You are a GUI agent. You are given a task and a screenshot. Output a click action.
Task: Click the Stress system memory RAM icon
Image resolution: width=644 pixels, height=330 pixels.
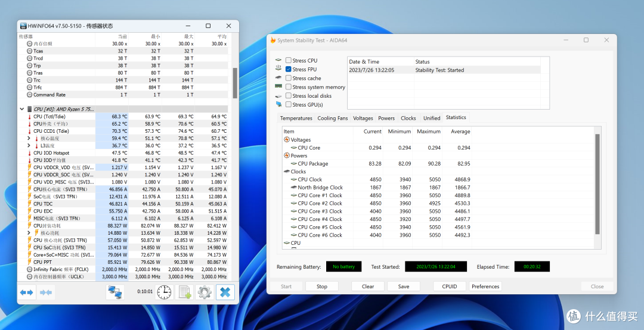pyautogui.click(x=278, y=86)
